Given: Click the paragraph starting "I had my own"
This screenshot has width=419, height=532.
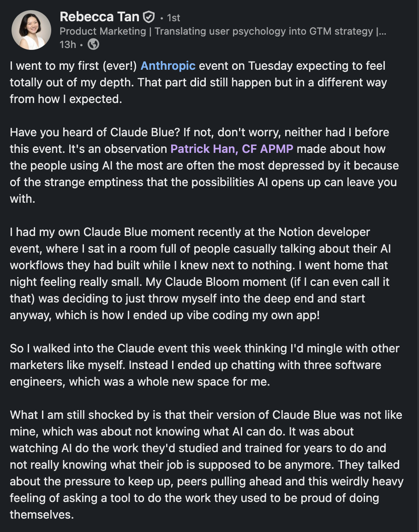Looking at the screenshot, I should coord(200,273).
